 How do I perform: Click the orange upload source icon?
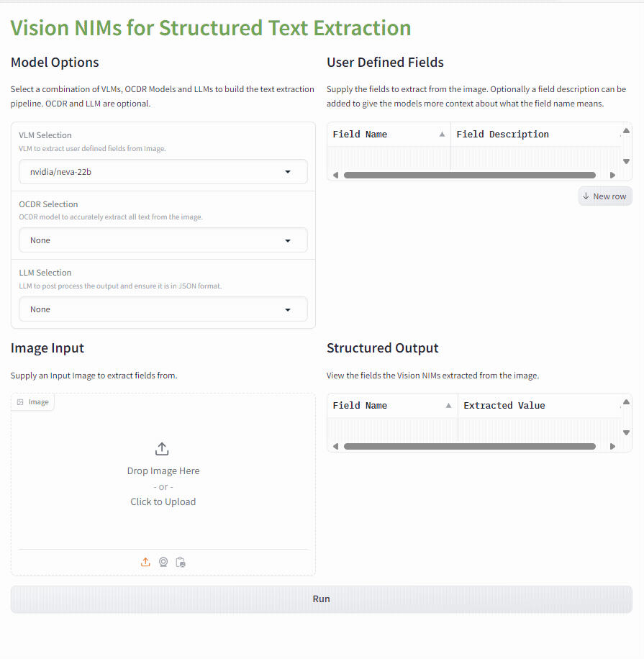[x=145, y=563]
